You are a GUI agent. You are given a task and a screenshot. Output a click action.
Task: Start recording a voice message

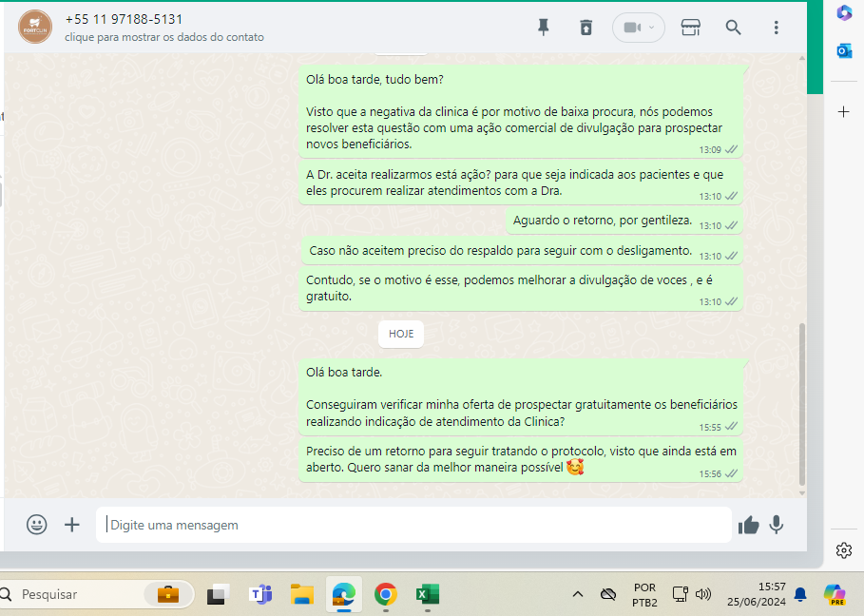[x=777, y=525]
